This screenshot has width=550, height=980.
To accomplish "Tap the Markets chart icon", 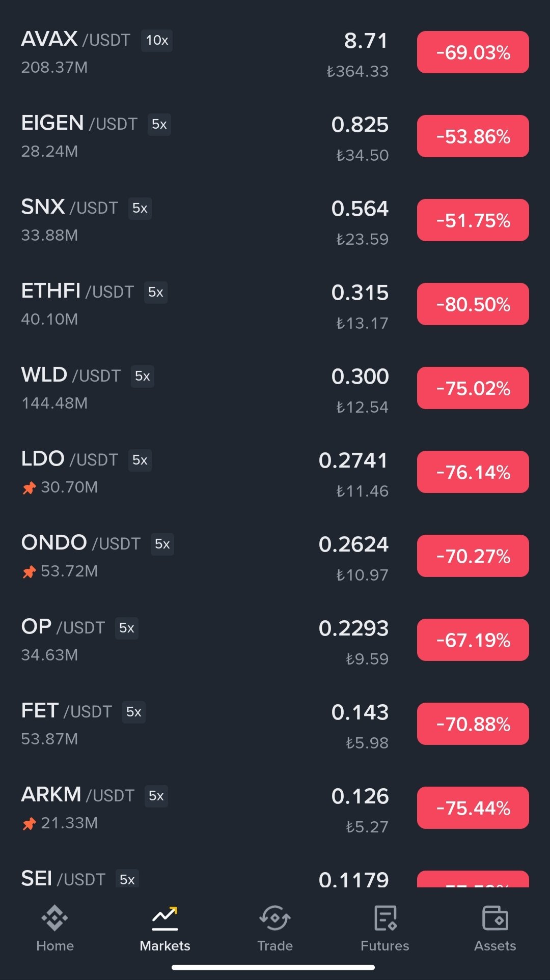I will click(x=165, y=918).
